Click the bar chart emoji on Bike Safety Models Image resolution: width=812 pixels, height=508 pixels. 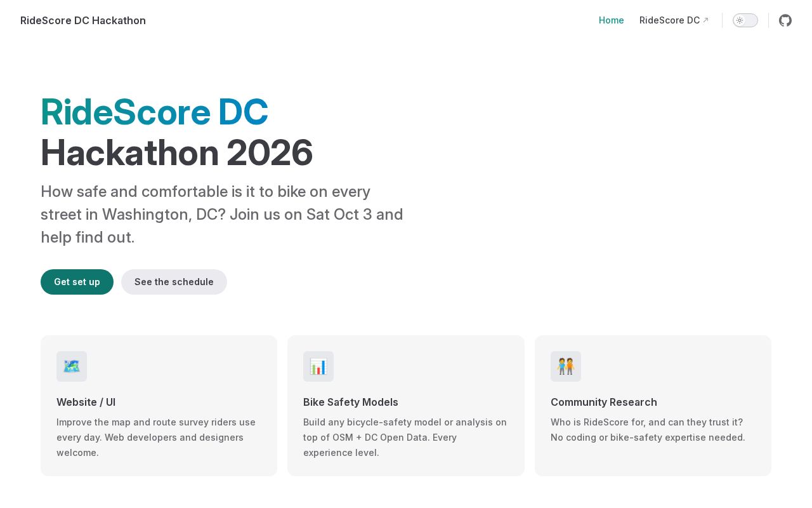coord(318,366)
